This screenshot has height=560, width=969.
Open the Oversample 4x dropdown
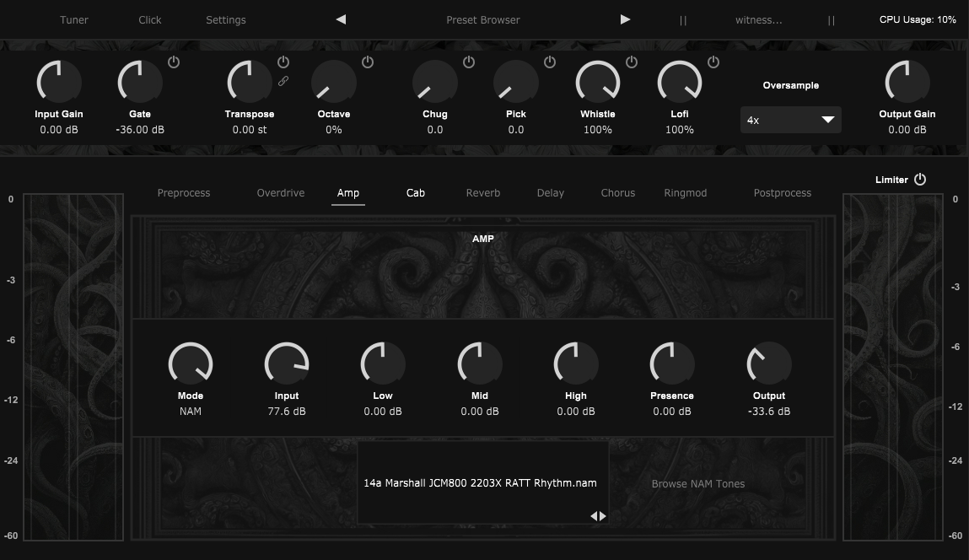click(790, 120)
